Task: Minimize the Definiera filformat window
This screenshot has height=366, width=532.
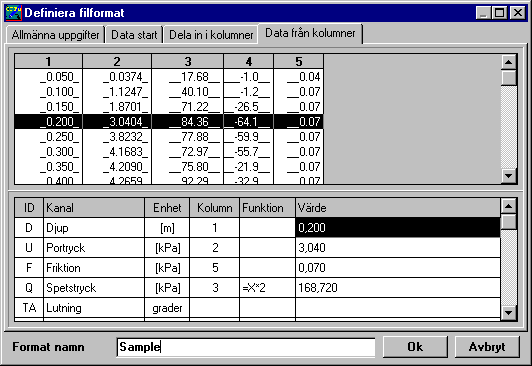Action: [483, 13]
